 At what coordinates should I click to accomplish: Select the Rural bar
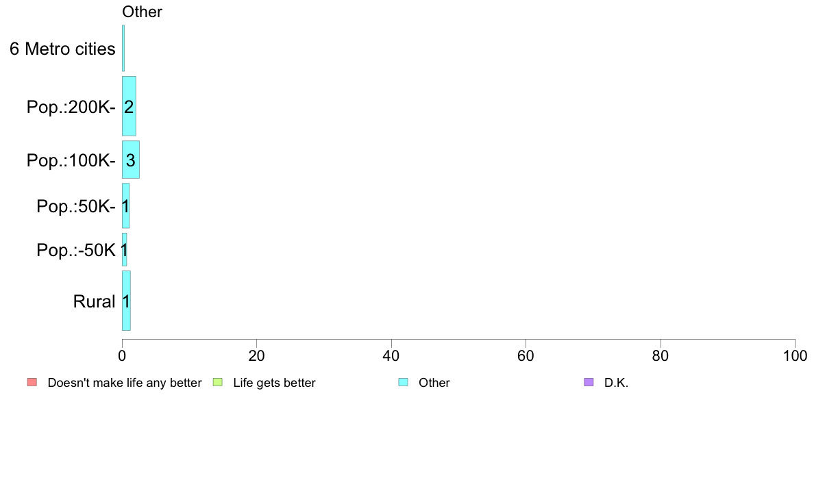126,301
